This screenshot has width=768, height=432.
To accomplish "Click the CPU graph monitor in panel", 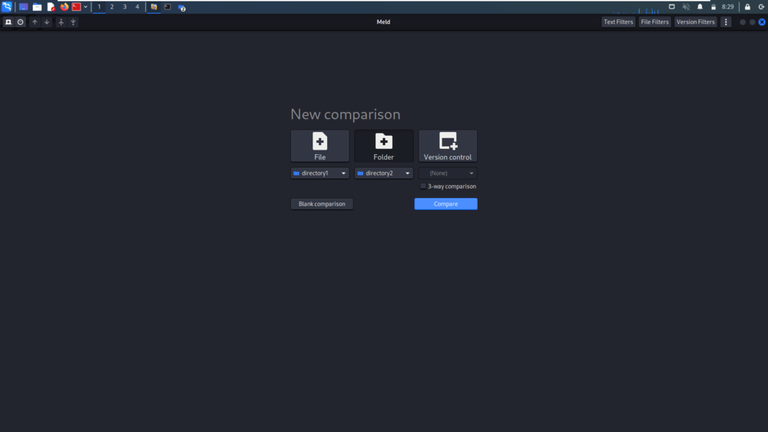I will (x=637, y=8).
